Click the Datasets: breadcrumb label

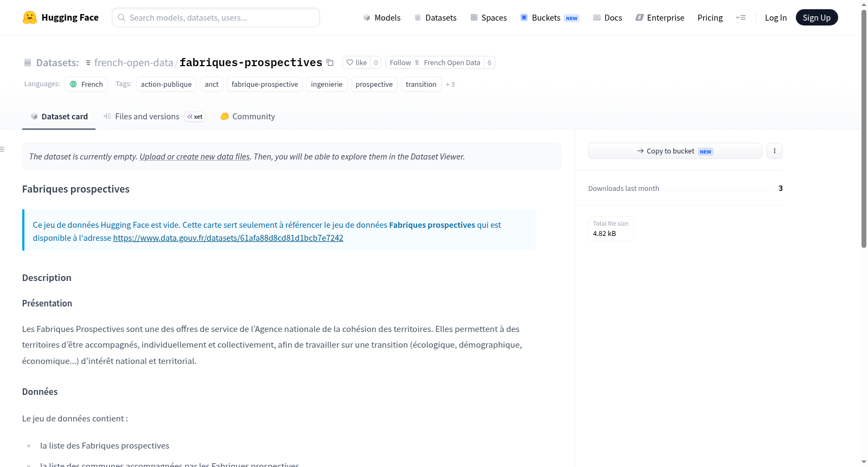[58, 62]
